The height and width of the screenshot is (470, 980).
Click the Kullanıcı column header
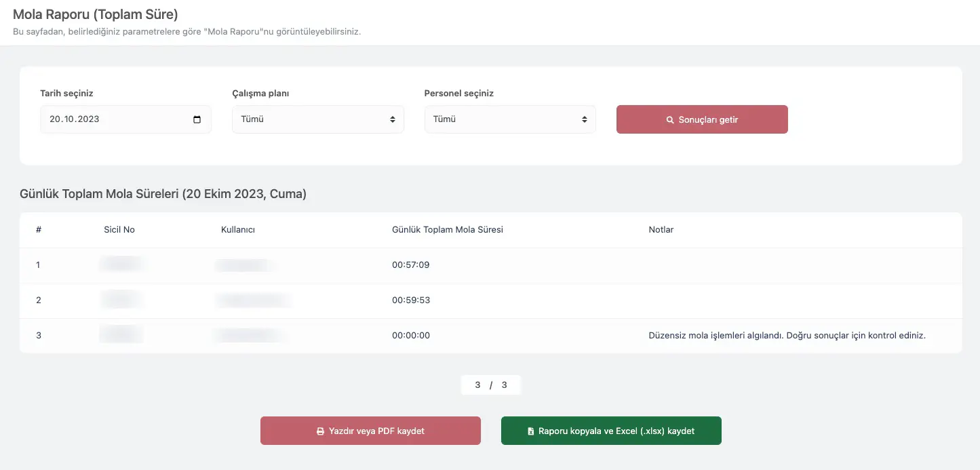point(237,230)
